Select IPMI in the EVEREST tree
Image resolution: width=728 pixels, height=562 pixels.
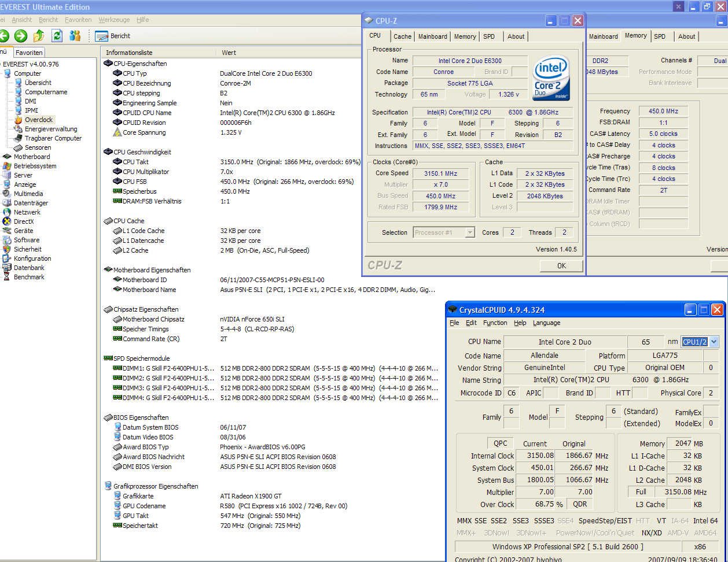point(32,110)
